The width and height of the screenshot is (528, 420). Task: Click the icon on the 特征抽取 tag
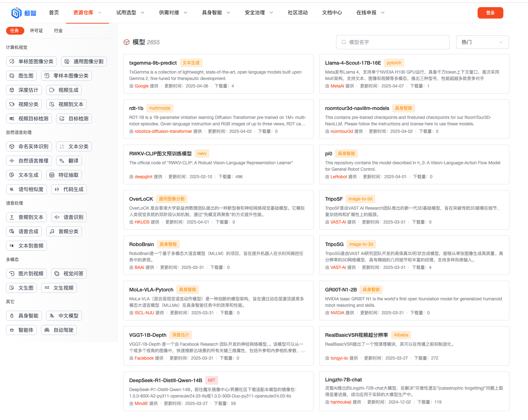[52, 175]
